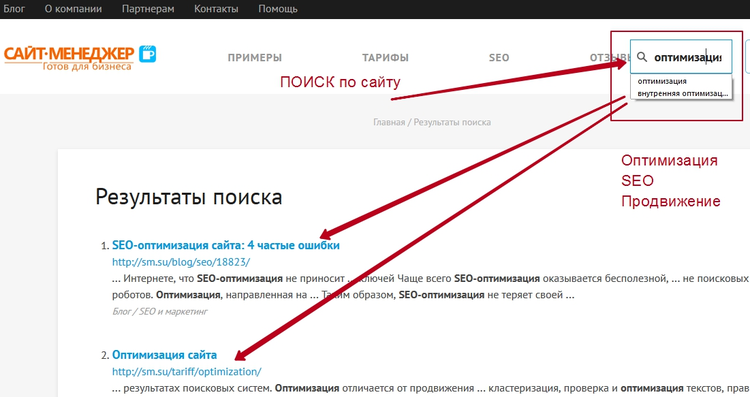Click the 'Блог / SEO и маркетинг' category label
This screenshot has height=397, width=750.
tap(160, 311)
